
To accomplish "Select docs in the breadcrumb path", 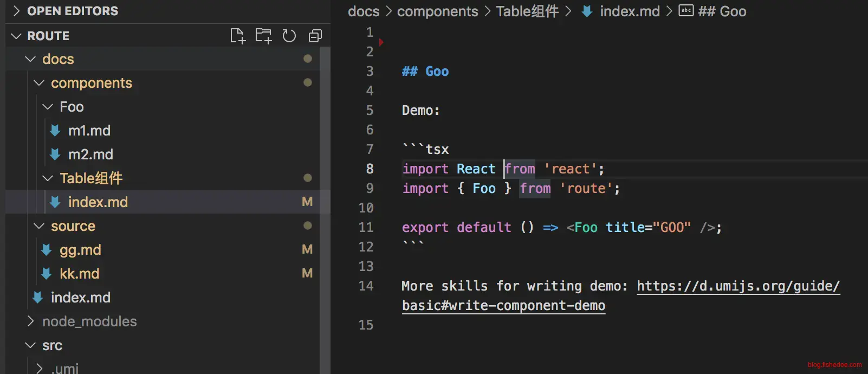I will 363,11.
